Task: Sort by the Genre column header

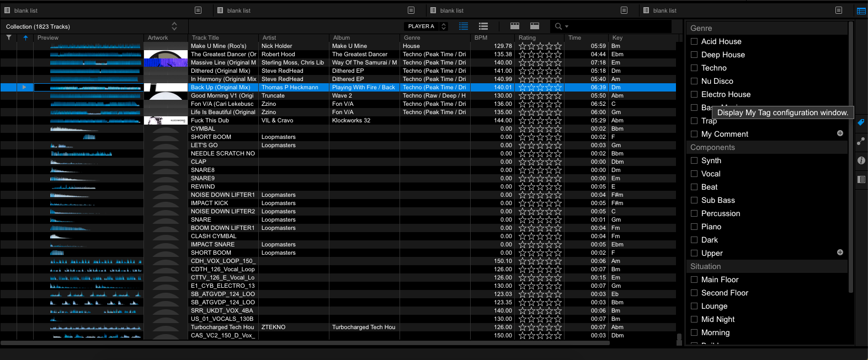Action: 435,37
